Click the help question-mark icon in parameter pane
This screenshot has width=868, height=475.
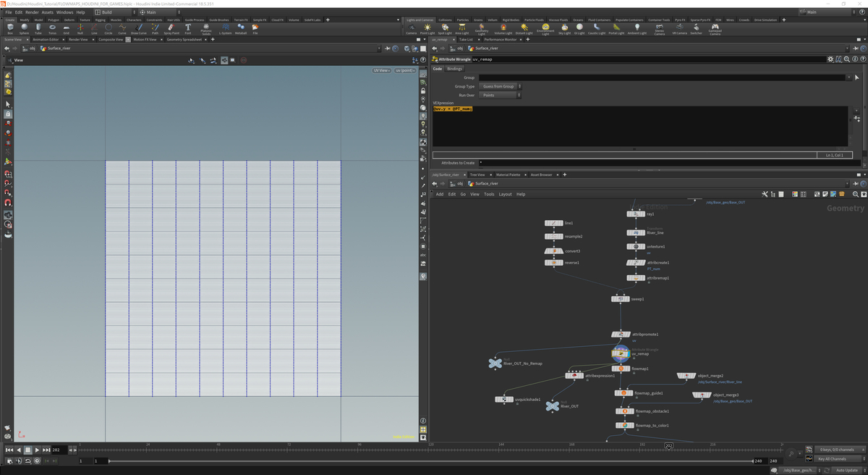pos(863,59)
